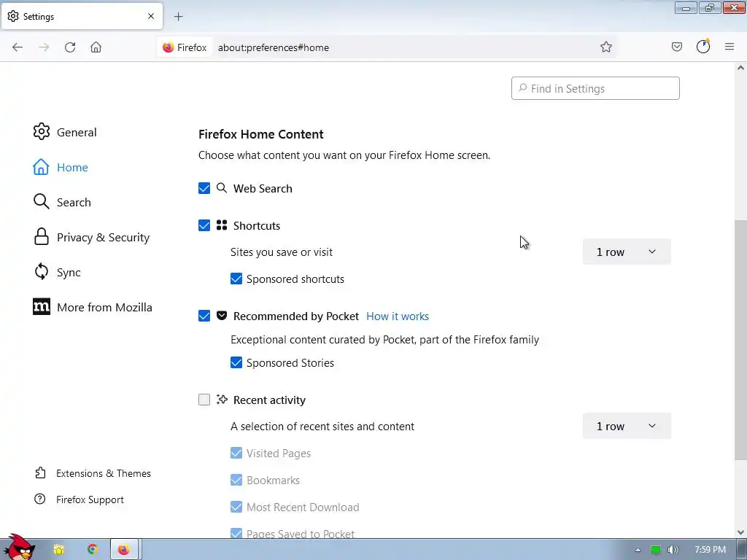Open Firefox Support link
Image resolution: width=747 pixels, height=560 pixels.
point(90,499)
